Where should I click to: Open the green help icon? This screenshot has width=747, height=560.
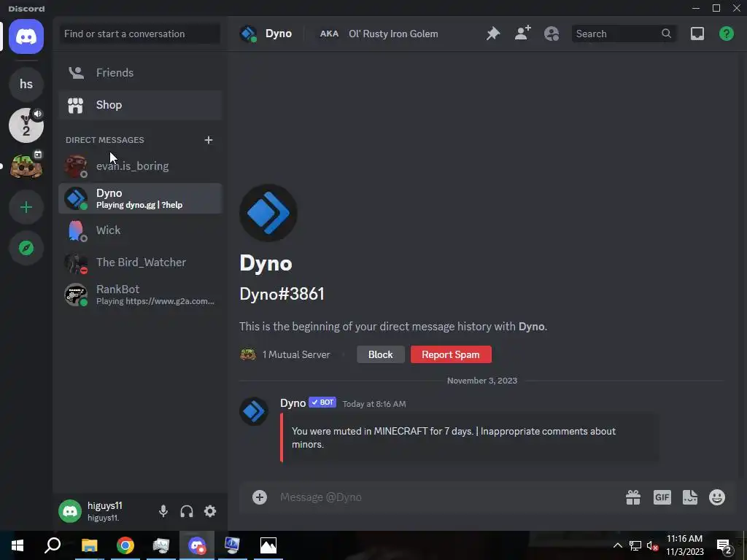(726, 34)
